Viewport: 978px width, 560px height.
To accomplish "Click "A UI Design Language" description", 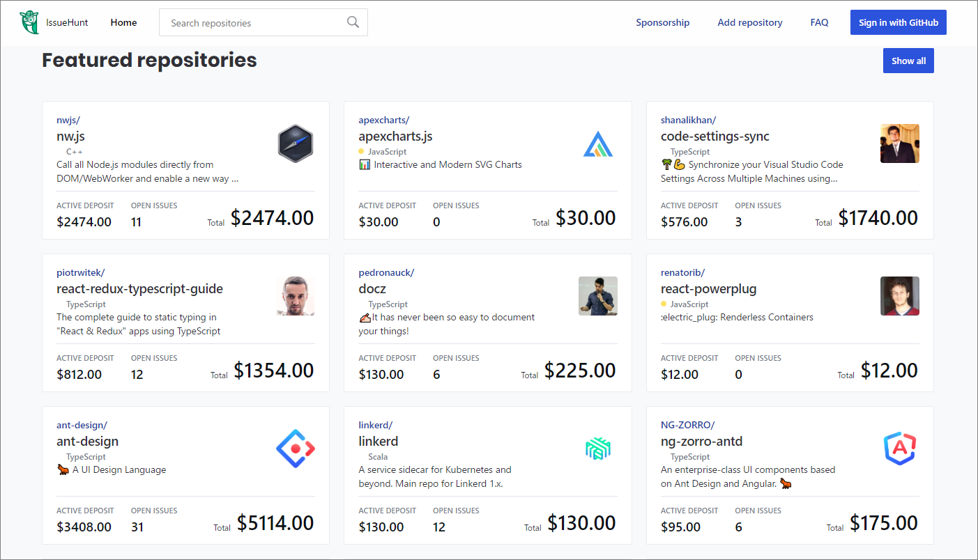I will [119, 469].
